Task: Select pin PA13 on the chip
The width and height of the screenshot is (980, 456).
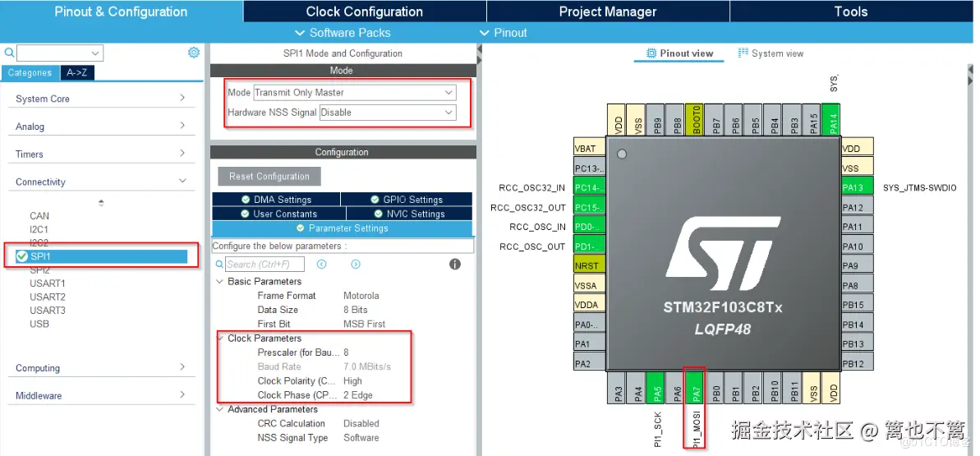Action: coord(857,187)
